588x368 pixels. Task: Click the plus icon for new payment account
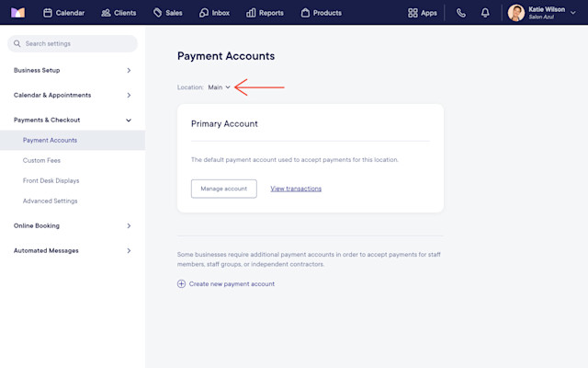tap(181, 284)
